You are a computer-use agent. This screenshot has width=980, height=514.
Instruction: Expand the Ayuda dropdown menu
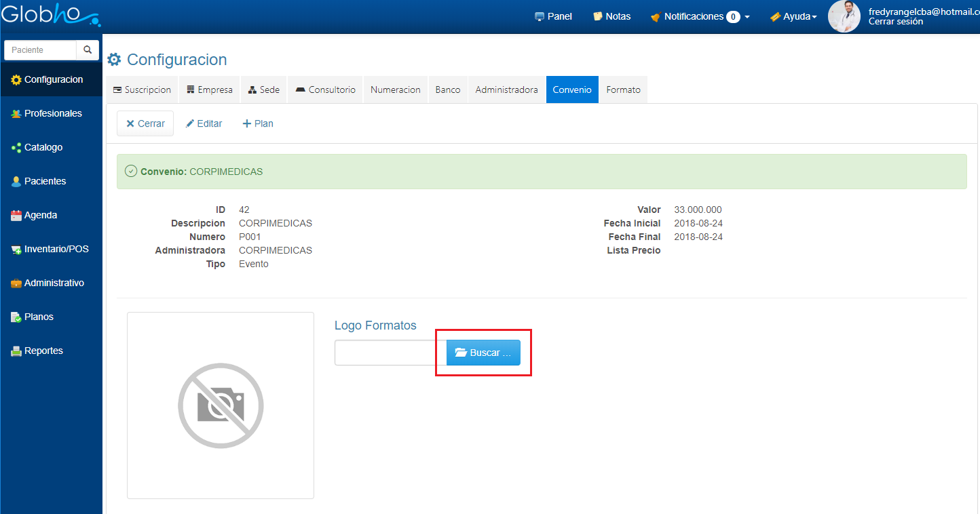tap(793, 16)
